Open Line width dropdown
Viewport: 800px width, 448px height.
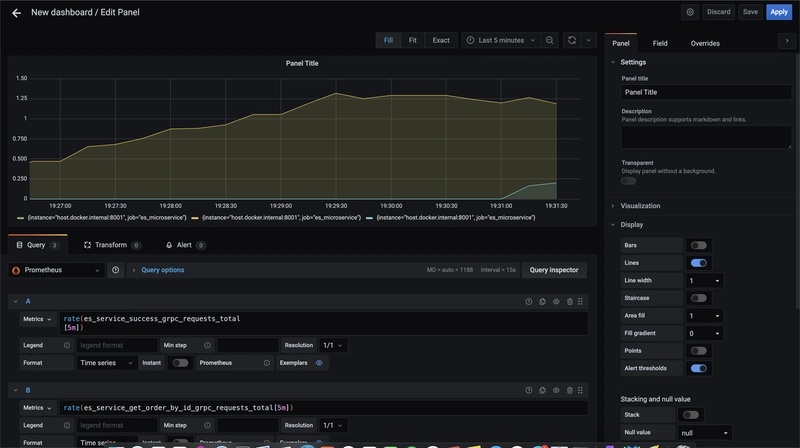click(704, 281)
